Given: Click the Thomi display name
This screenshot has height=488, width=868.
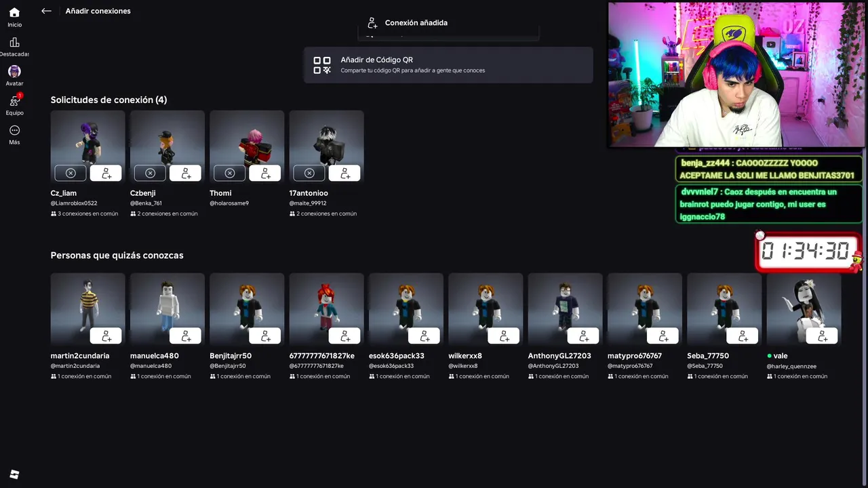Looking at the screenshot, I should [220, 193].
